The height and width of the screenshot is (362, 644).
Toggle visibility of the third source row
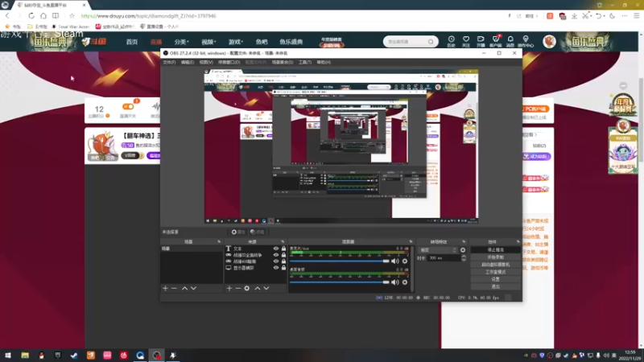pyautogui.click(x=276, y=261)
